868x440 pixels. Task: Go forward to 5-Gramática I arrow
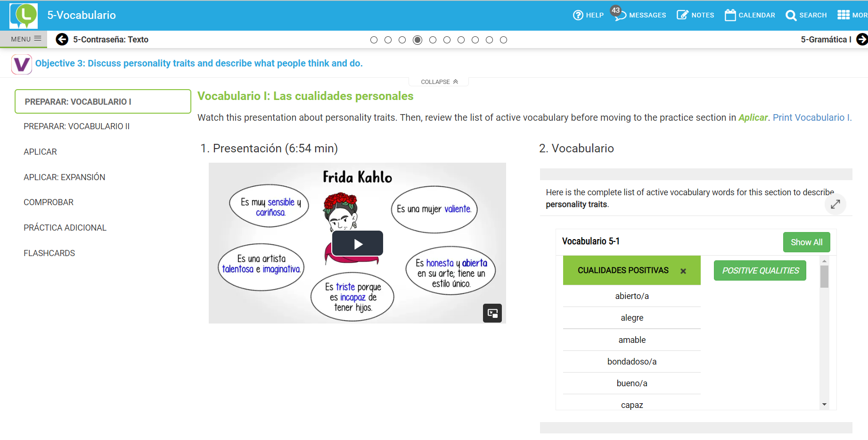(862, 40)
